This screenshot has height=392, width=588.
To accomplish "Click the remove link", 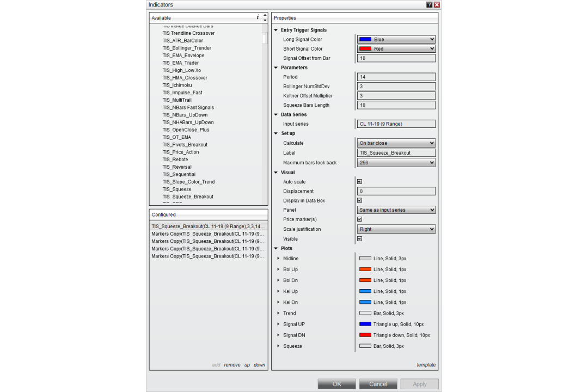I will [232, 365].
